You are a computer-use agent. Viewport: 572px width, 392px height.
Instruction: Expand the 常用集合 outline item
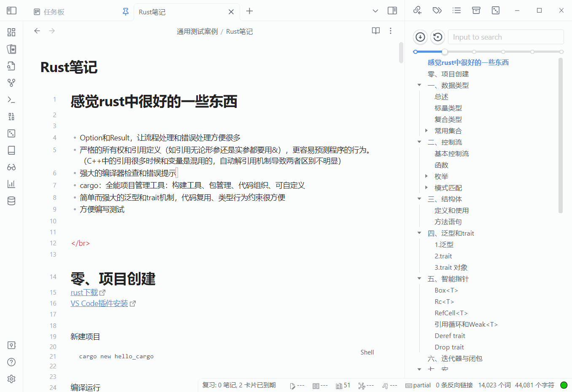click(426, 131)
